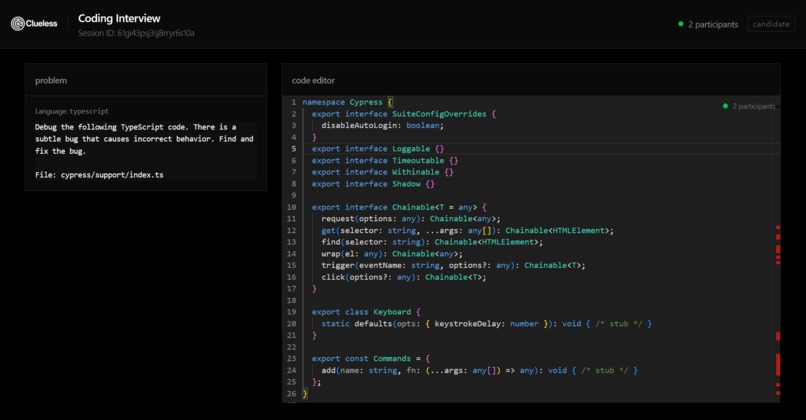Click the Keyboard class name on line 19

coord(392,312)
